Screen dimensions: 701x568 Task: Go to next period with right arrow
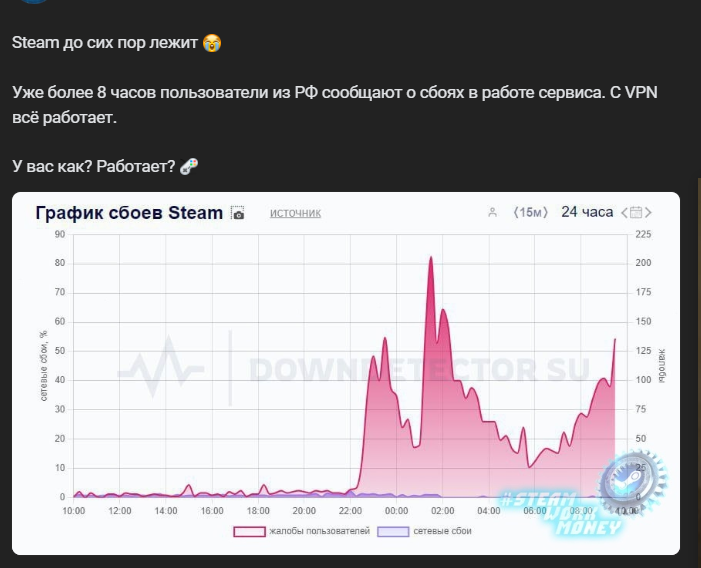point(648,213)
